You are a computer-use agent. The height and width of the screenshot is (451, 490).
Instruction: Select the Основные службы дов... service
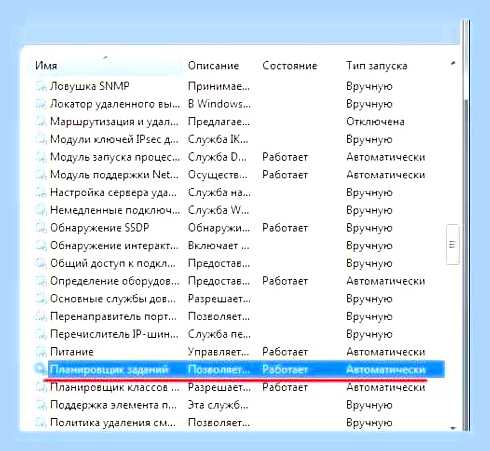pos(113,299)
